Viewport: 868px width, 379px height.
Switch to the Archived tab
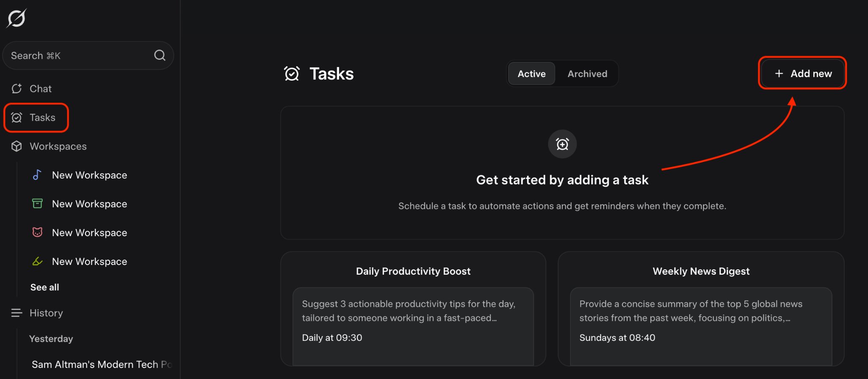pyautogui.click(x=587, y=74)
